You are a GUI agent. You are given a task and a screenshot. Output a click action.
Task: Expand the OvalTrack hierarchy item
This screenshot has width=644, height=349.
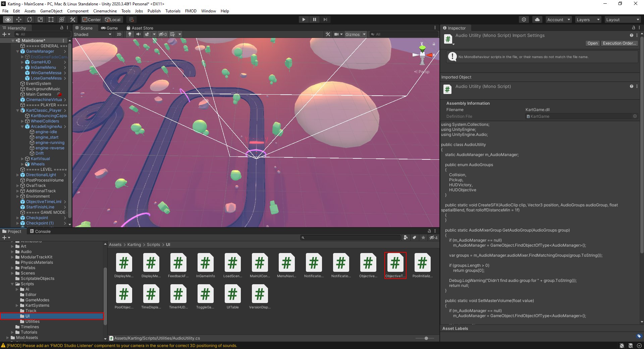(x=18, y=186)
